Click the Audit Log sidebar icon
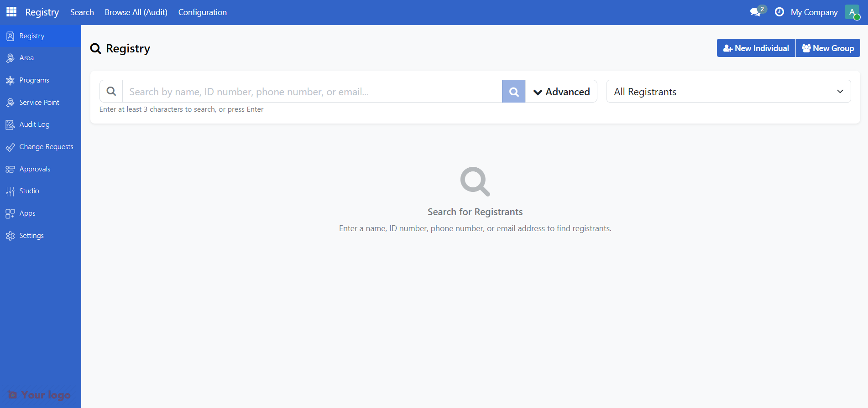868x408 pixels. coord(10,124)
